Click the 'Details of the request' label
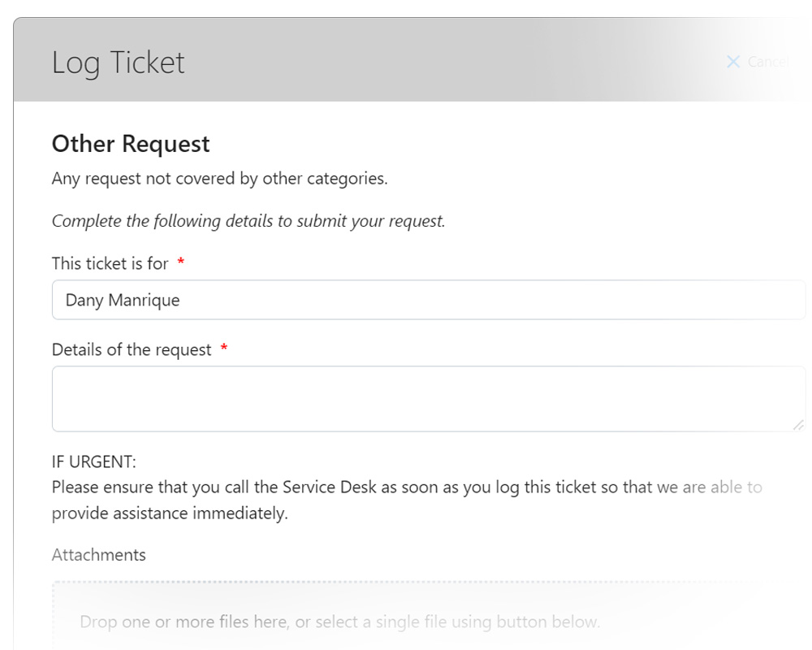The height and width of the screenshot is (650, 812). pos(132,349)
